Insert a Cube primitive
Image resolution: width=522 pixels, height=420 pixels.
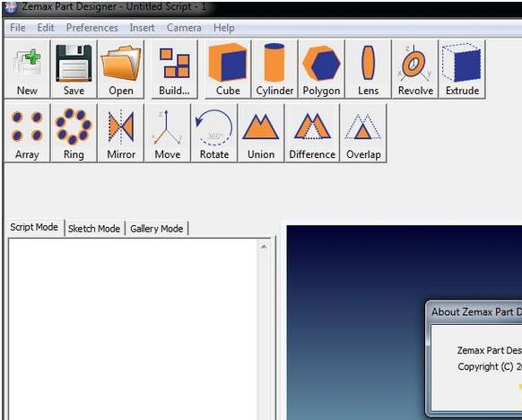click(x=228, y=69)
